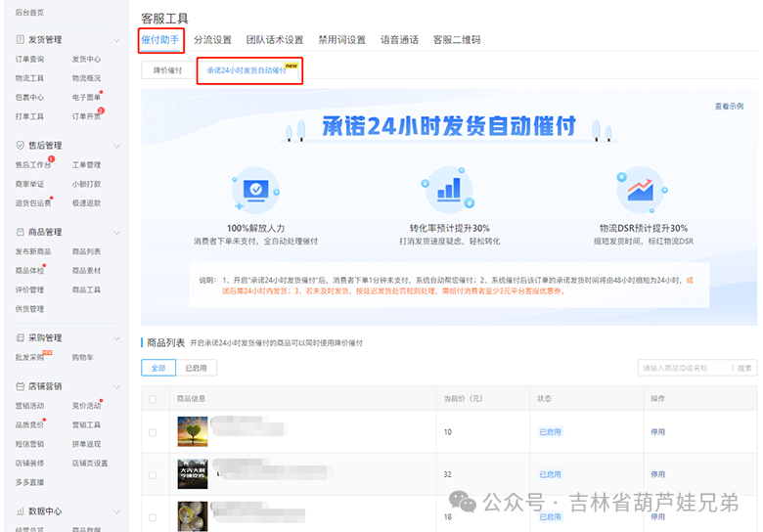The image size is (763, 532).
Task: Open 电子面单 in sidebar
Action: click(86, 97)
